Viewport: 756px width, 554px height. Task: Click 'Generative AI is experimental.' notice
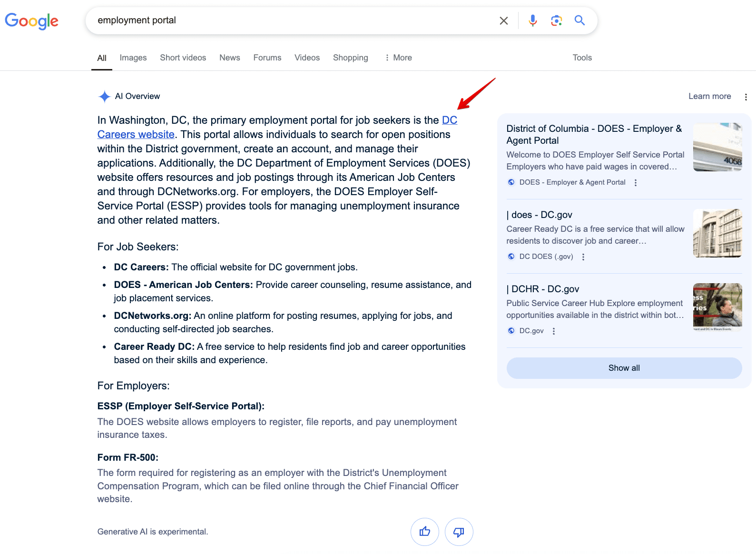tap(152, 532)
